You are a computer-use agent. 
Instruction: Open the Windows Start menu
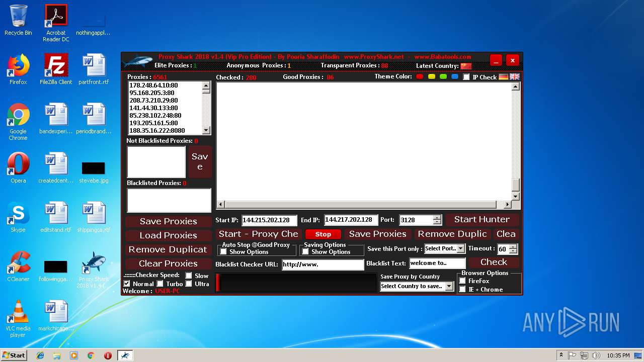tap(14, 355)
